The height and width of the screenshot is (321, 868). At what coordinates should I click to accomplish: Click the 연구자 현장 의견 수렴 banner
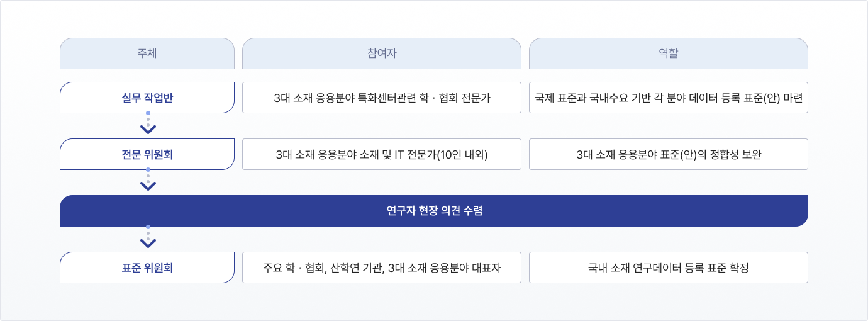pos(434,211)
